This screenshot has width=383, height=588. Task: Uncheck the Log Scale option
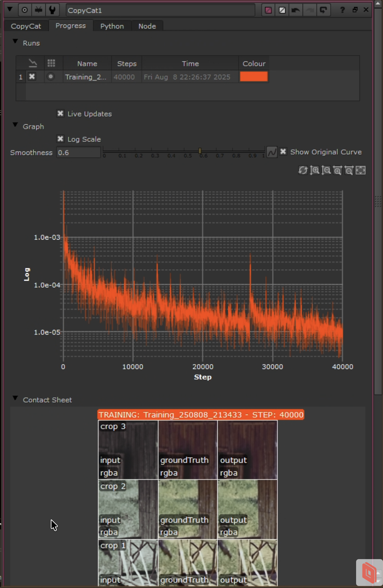click(61, 139)
